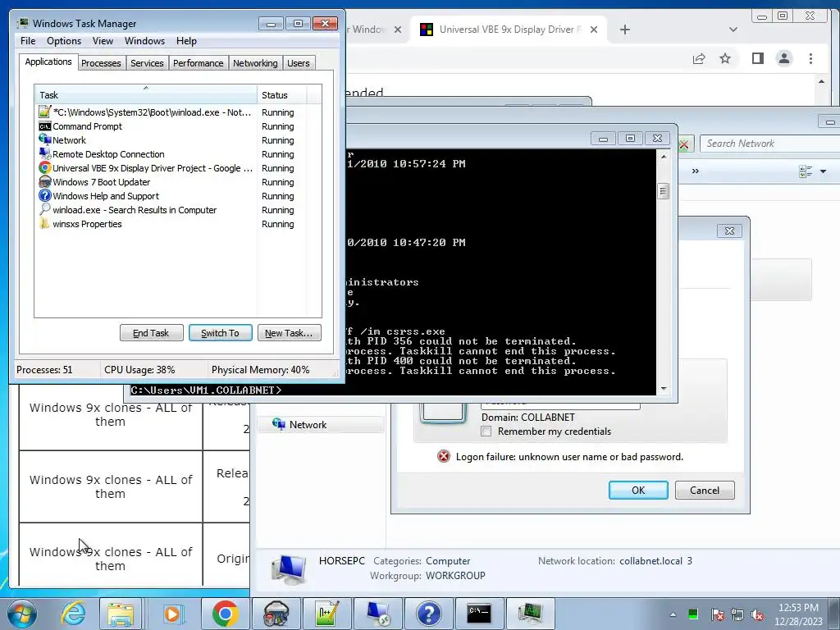Click OK in the credentials dialog
The image size is (840, 630).
click(x=638, y=491)
